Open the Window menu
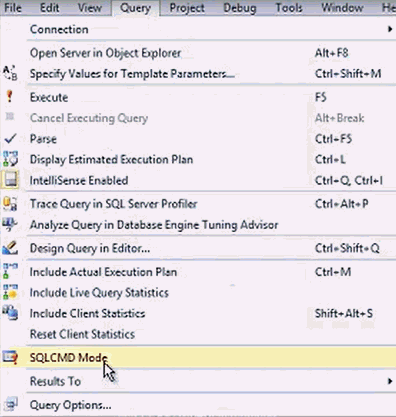Image resolution: width=396 pixels, height=417 pixels. coord(342,7)
